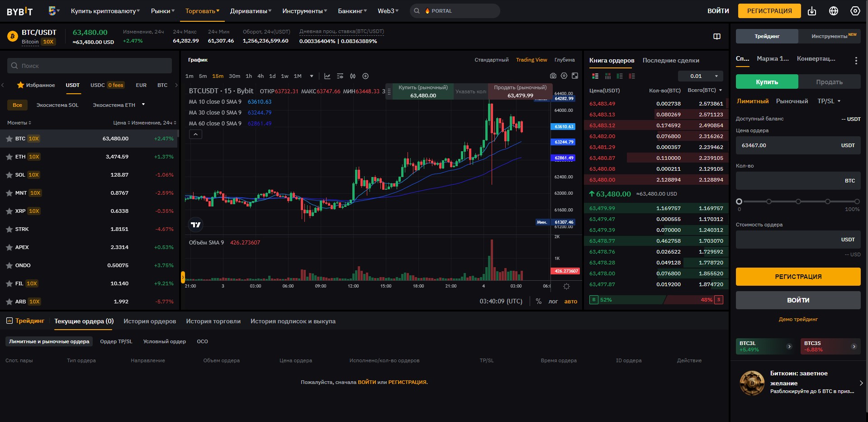Open chart settings gear icon
The height and width of the screenshot is (422, 868).
(564, 76)
